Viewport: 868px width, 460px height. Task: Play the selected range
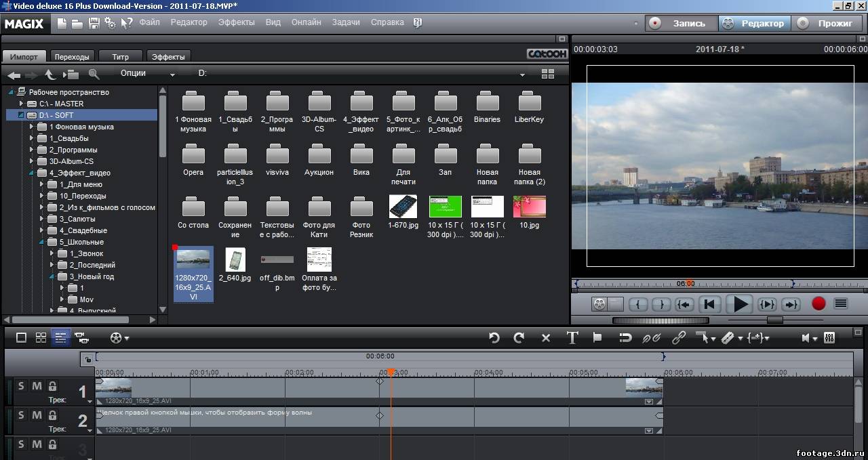[x=766, y=304]
